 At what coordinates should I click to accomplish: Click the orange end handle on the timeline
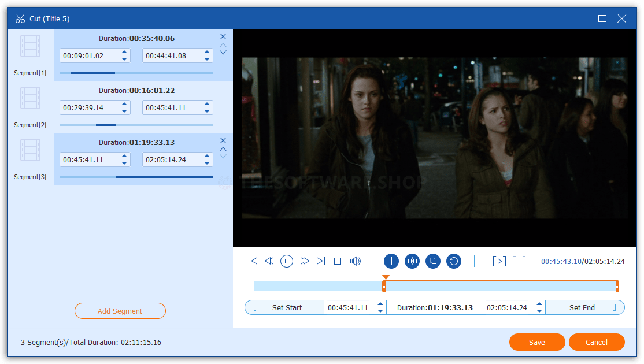617,286
